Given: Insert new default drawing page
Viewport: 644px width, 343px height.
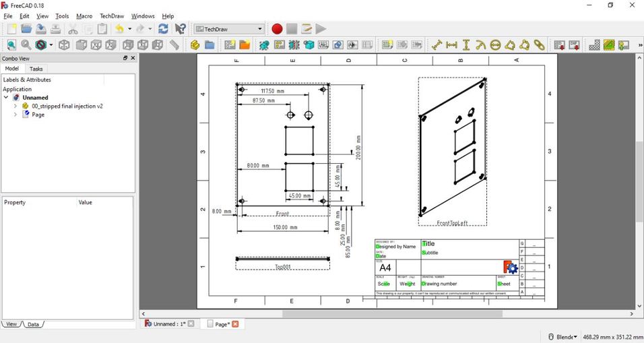Looking at the screenshot, I should pos(230,44).
